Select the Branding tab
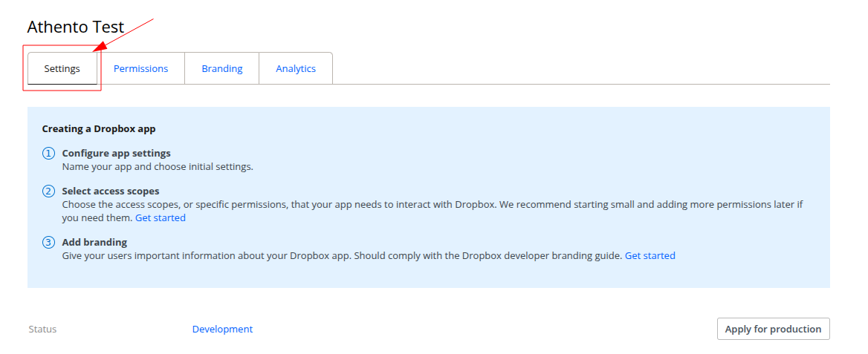 point(221,69)
